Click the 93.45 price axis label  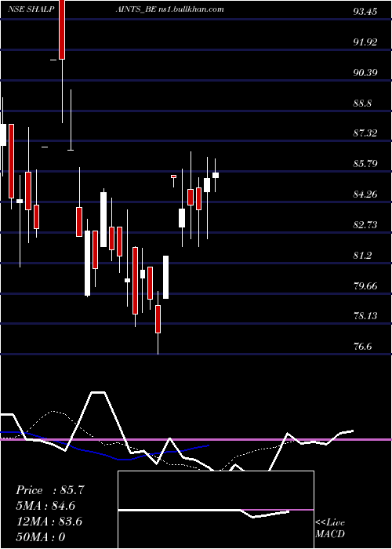[365, 12]
